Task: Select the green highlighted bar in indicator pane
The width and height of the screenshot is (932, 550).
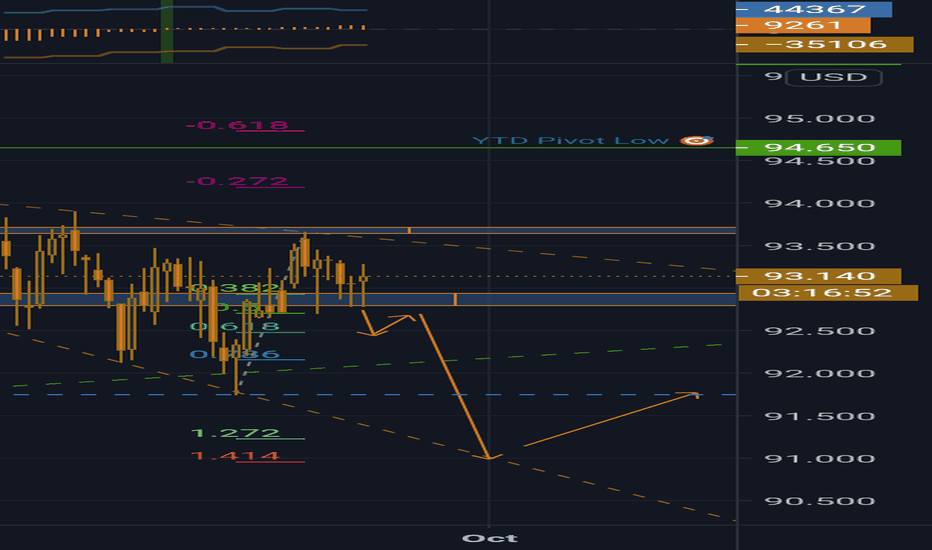Action: tap(167, 32)
